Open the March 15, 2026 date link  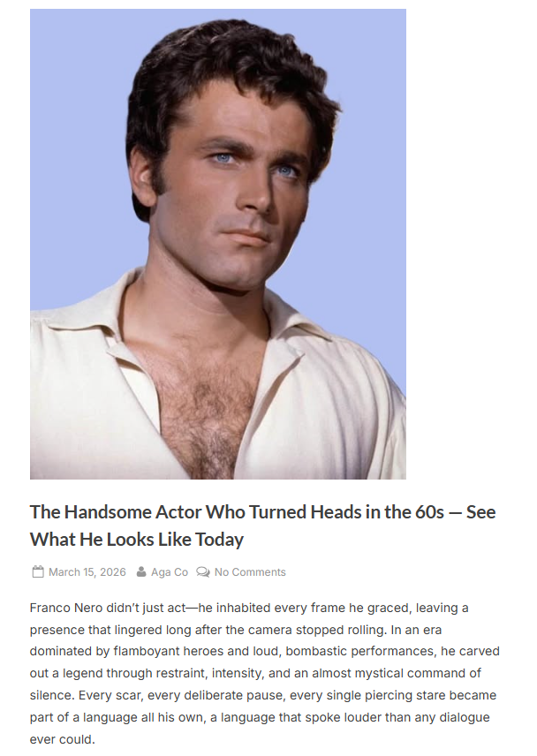point(87,571)
